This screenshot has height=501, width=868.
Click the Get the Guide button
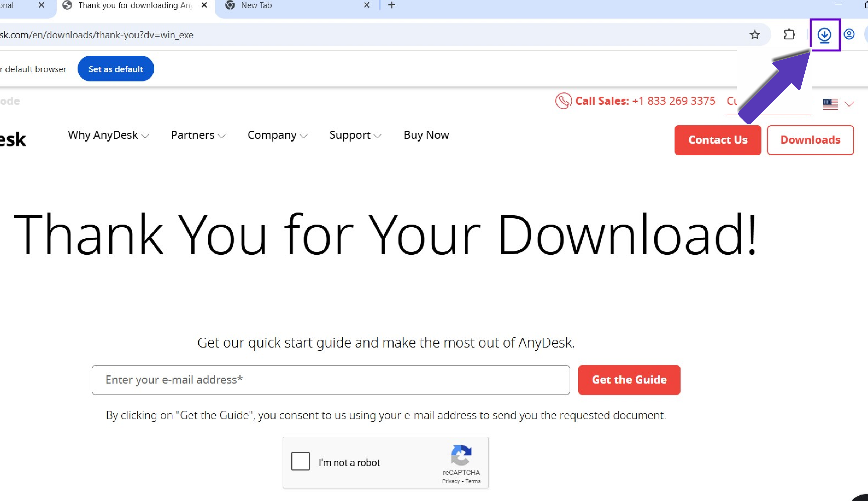(629, 380)
